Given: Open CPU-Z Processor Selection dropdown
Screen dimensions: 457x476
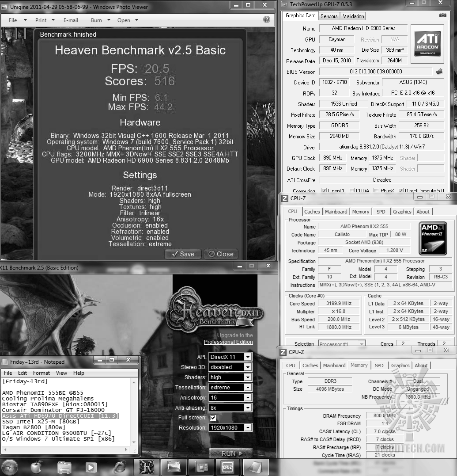Looking at the screenshot, I should tap(342, 344).
